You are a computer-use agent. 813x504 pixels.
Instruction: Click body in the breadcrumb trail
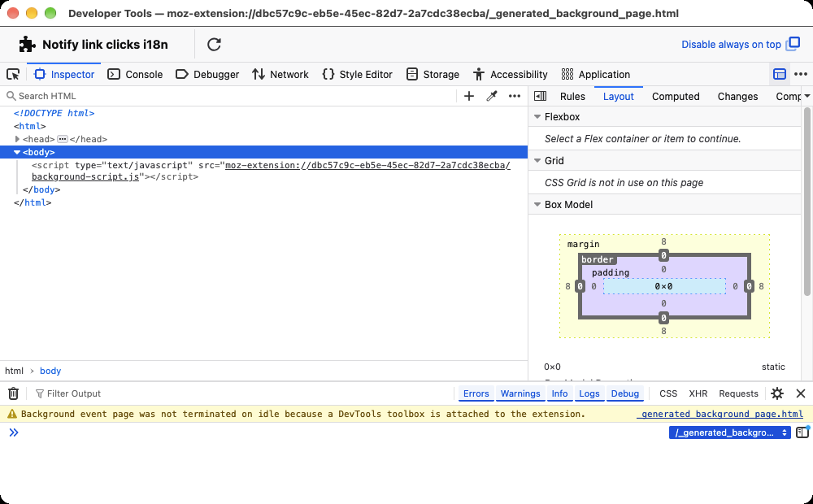coord(50,371)
